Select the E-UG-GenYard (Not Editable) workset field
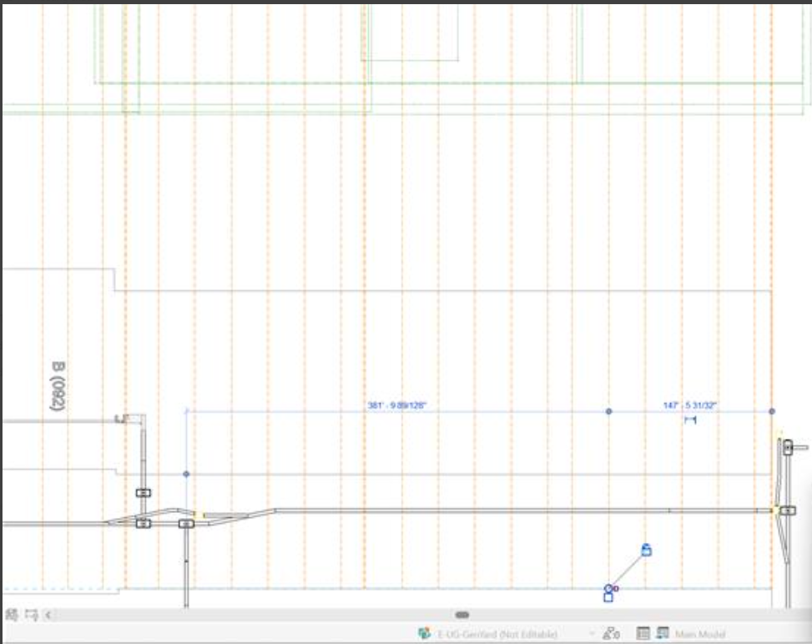The height and width of the screenshot is (644, 812). pos(497,634)
